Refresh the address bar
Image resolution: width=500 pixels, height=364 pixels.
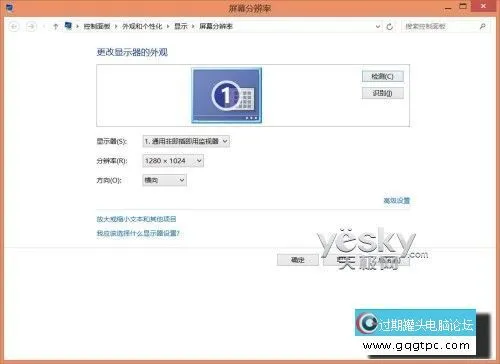point(389,27)
